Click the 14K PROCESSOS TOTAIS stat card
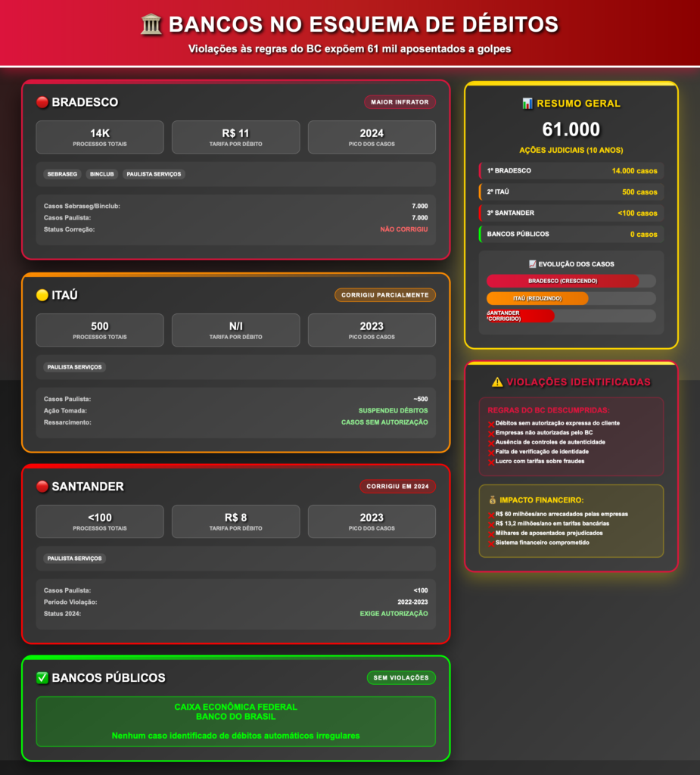 click(x=100, y=137)
